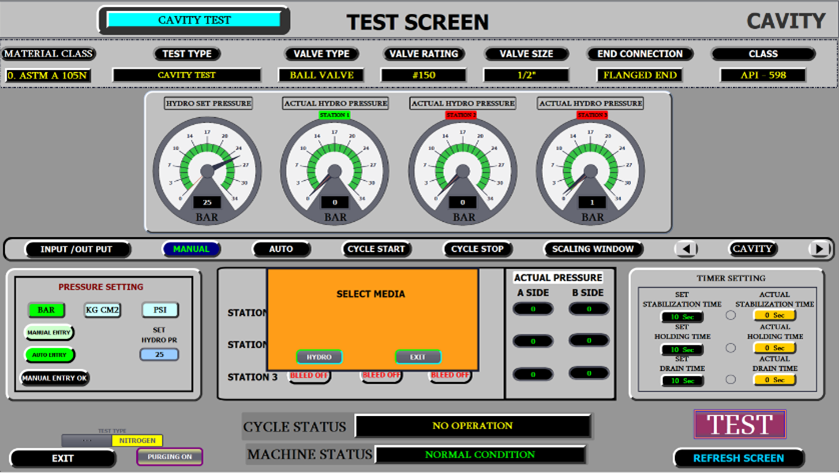Select the Station 1 actual hydro pressure gauge

coord(334,171)
